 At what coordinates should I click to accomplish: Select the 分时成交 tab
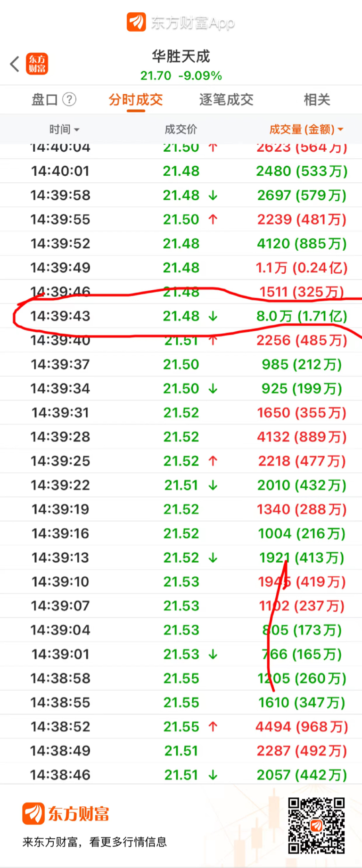coord(136,99)
